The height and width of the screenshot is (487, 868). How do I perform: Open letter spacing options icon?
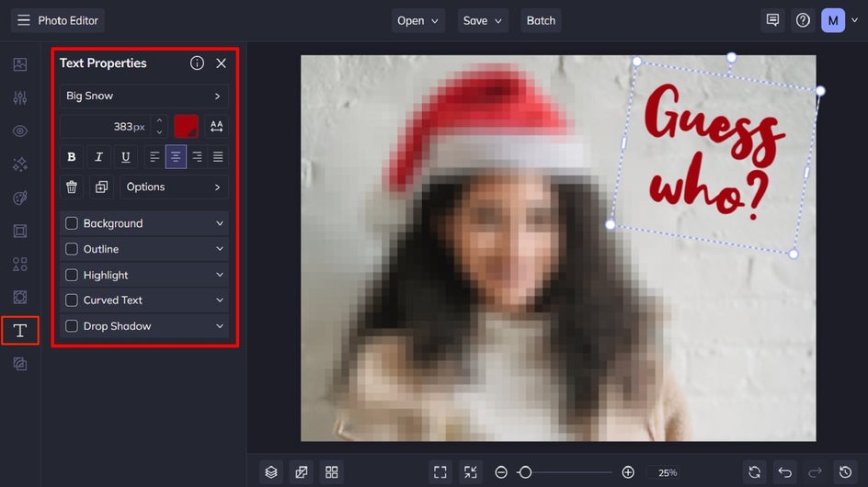point(216,126)
